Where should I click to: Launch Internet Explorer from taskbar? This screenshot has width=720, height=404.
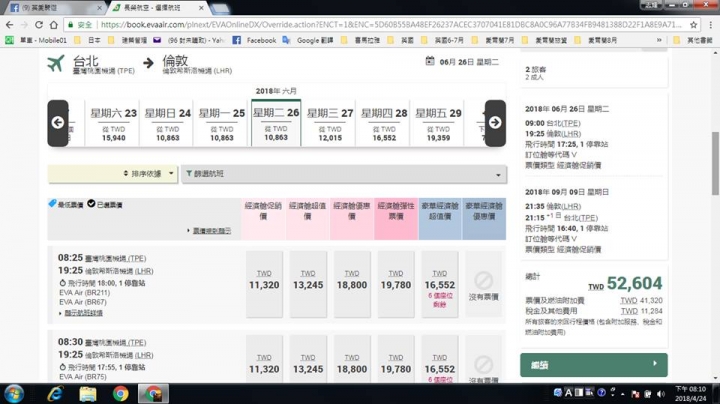(55, 394)
